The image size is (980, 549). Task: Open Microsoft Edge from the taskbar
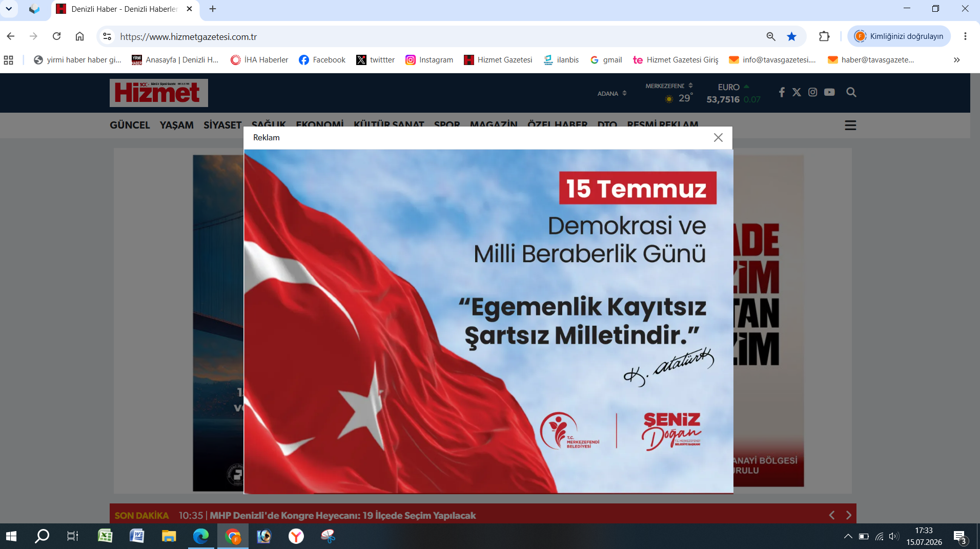coord(201,536)
